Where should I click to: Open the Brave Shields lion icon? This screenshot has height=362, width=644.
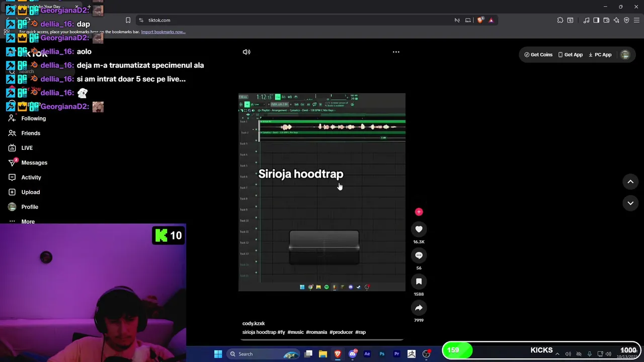click(x=480, y=20)
